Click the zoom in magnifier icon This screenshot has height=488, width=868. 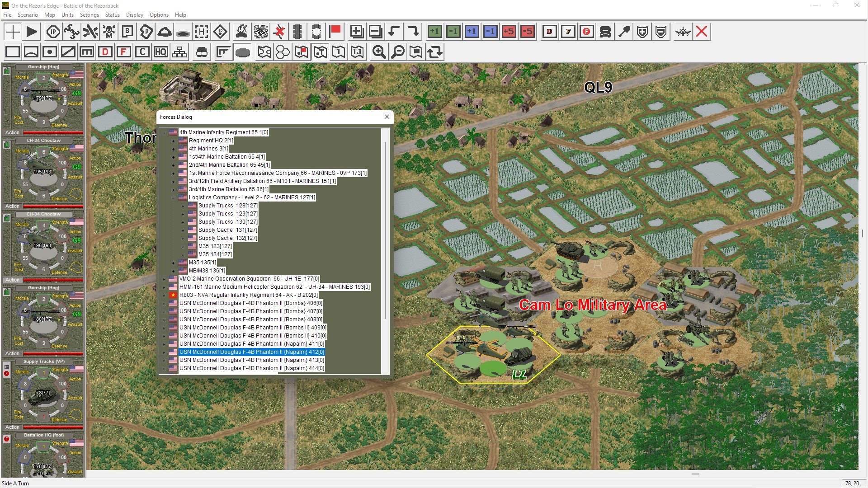coord(379,52)
